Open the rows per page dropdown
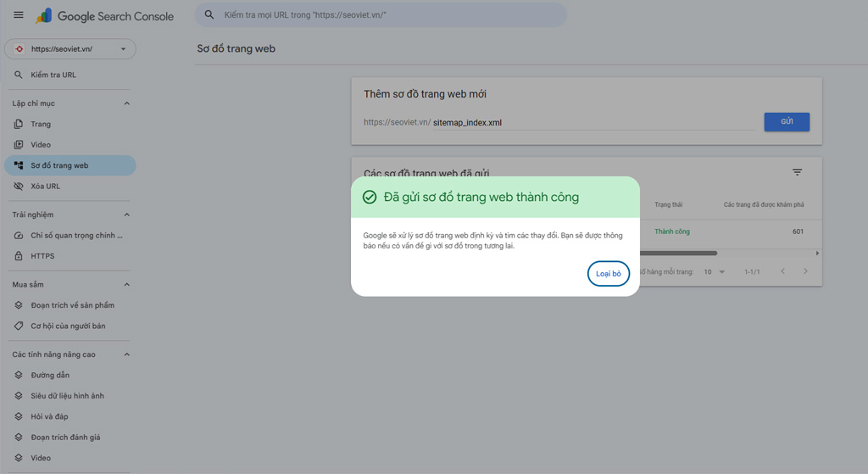 tap(715, 272)
